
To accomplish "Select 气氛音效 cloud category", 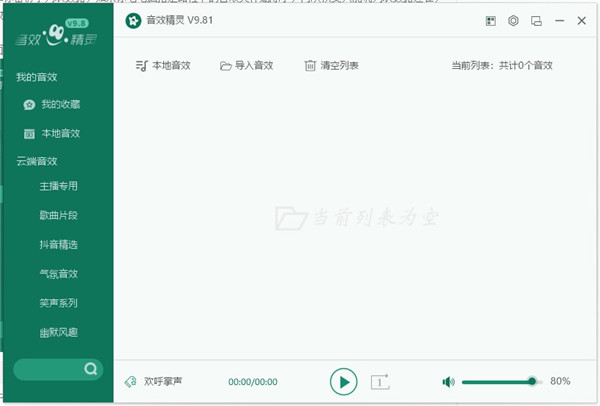I will (58, 273).
